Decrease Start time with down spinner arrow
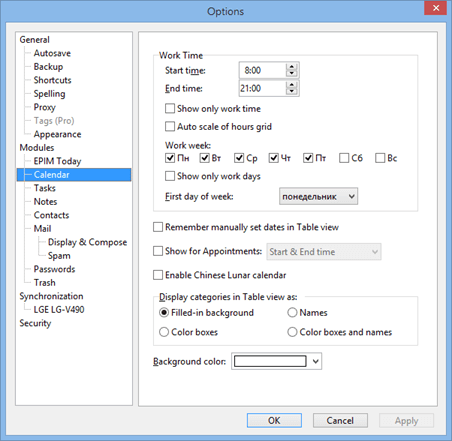 [x=292, y=74]
